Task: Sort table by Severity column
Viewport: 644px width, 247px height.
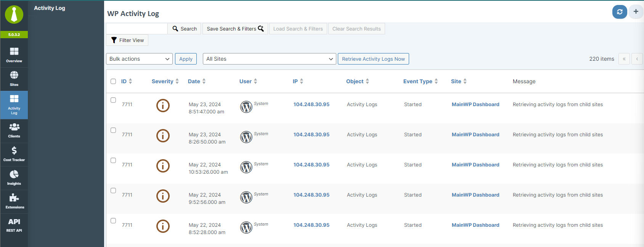Action: (165, 81)
